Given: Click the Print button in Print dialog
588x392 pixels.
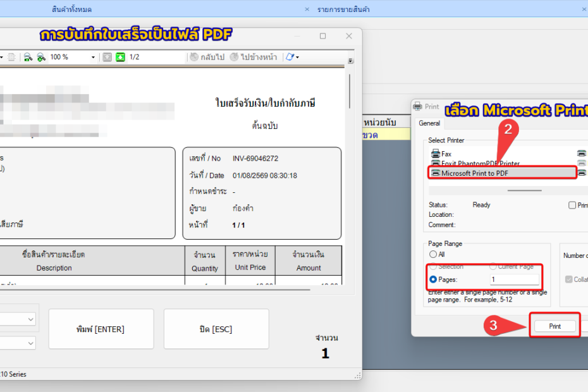Looking at the screenshot, I should click(x=554, y=326).
